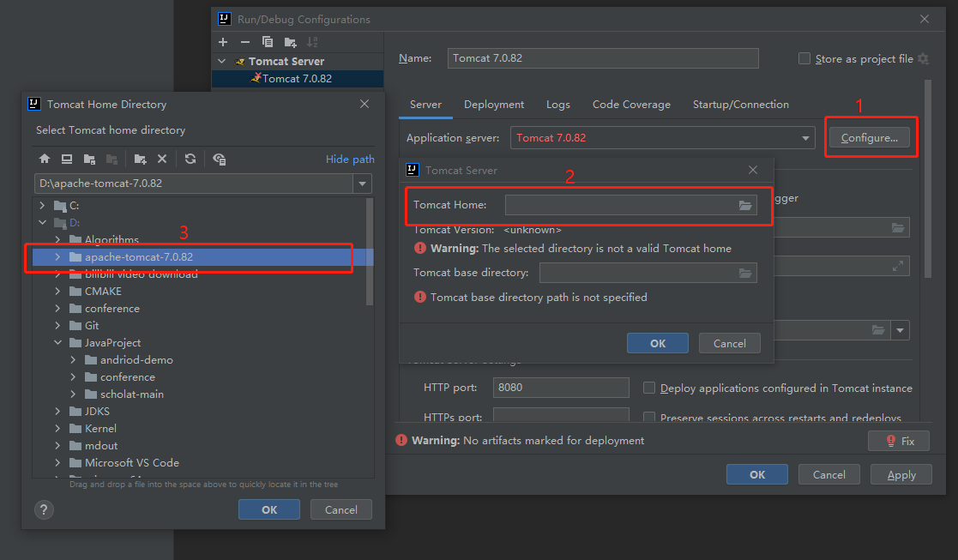This screenshot has height=560, width=958.
Task: Click the project directory icon in file chooser
Action: point(89,159)
